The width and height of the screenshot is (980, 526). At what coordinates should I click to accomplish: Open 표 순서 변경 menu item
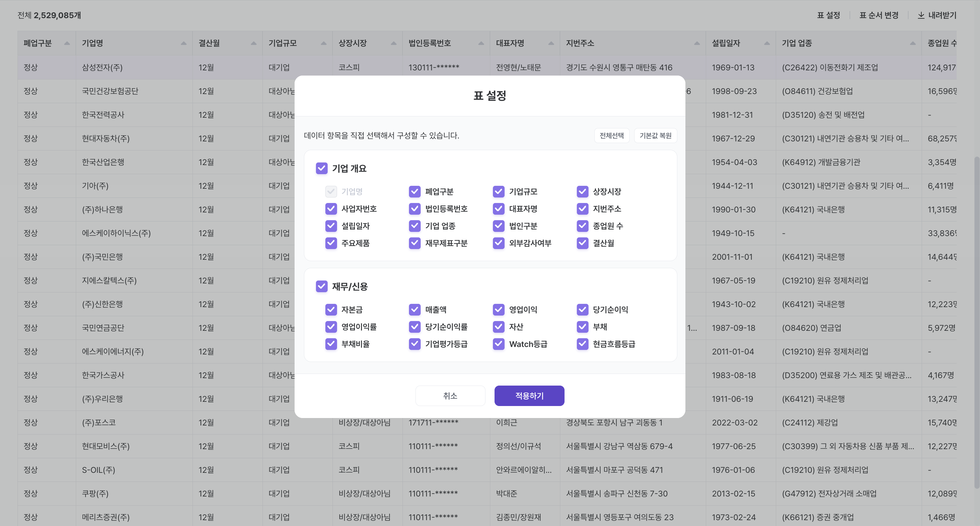point(879,15)
